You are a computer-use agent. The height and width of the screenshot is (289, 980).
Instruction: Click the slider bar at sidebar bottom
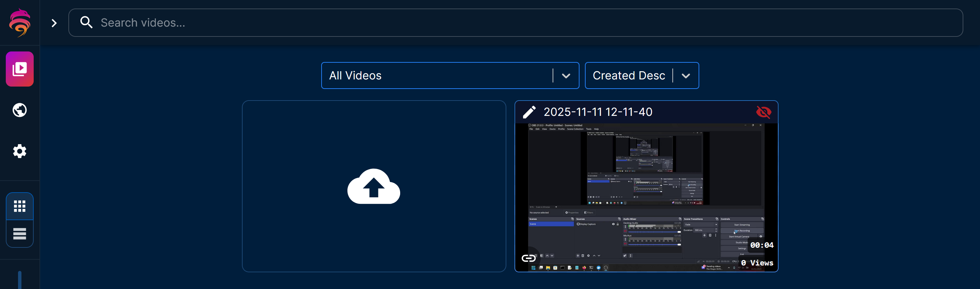[x=20, y=280]
